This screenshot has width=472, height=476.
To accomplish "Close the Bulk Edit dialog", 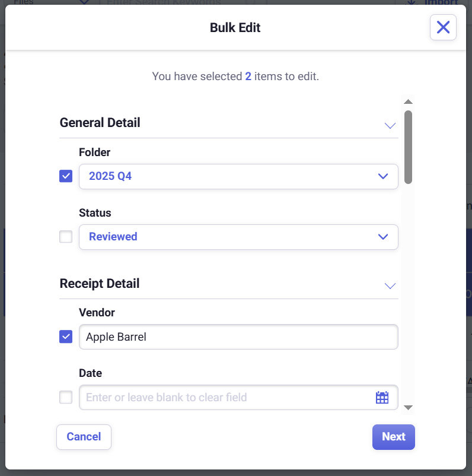I will pyautogui.click(x=443, y=27).
